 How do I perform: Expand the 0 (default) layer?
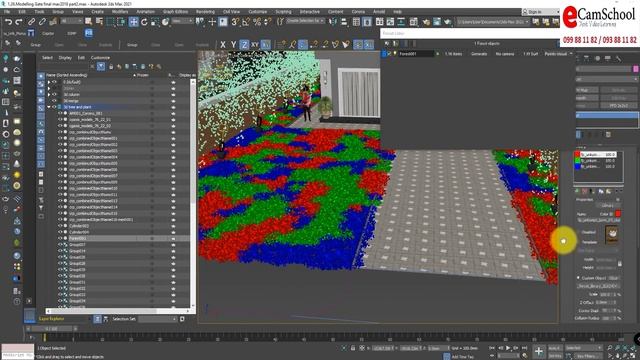(x=49, y=82)
